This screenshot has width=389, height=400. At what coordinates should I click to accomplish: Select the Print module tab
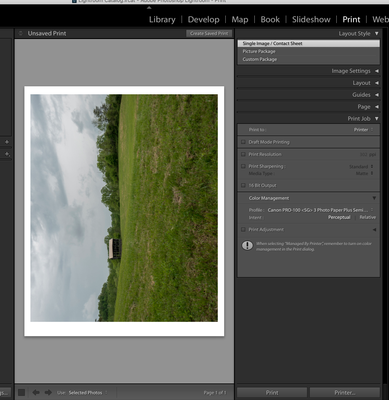point(351,20)
